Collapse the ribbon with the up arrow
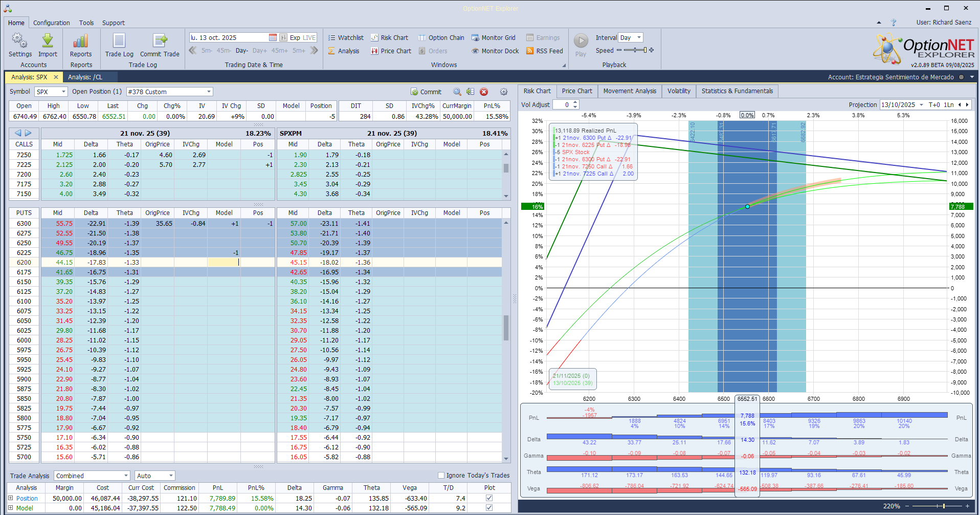The image size is (980, 515). tap(879, 23)
